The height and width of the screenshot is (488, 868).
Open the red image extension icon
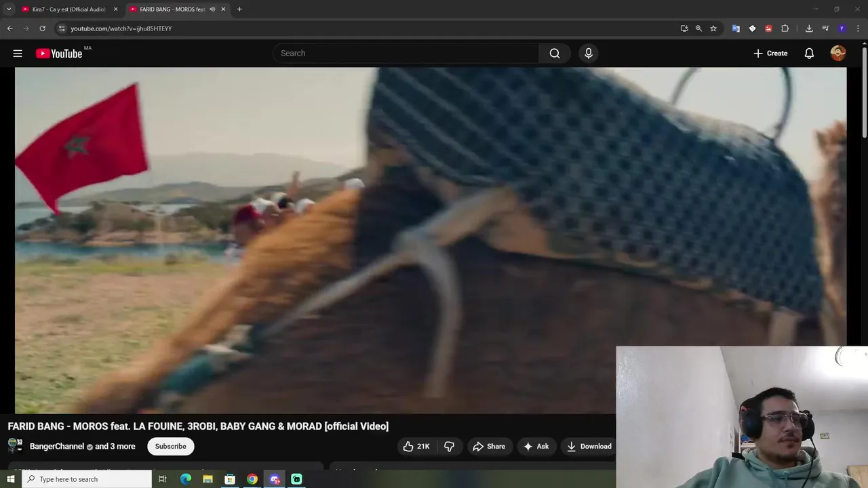[x=768, y=28]
